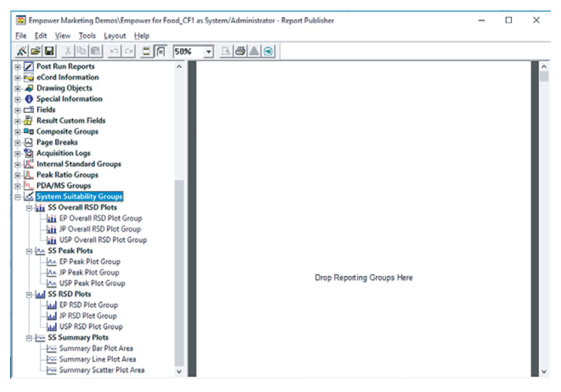Click the globe help toolbar icon

268,51
